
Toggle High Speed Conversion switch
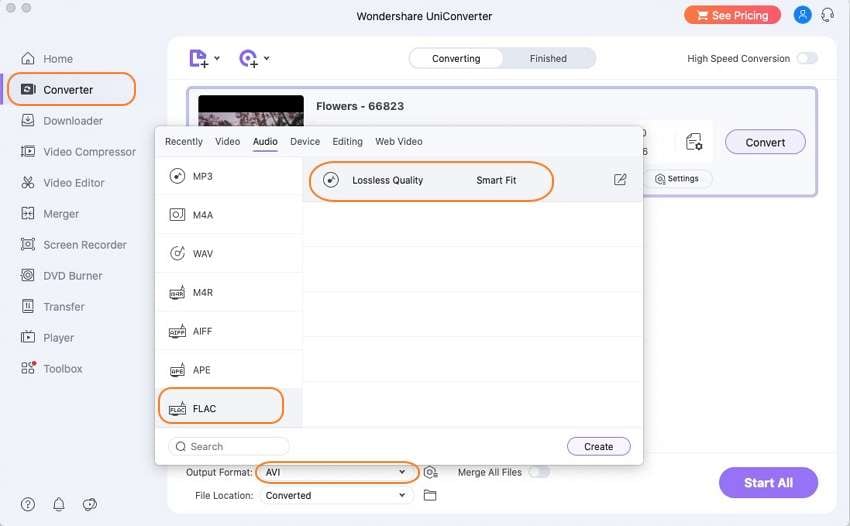coord(806,58)
